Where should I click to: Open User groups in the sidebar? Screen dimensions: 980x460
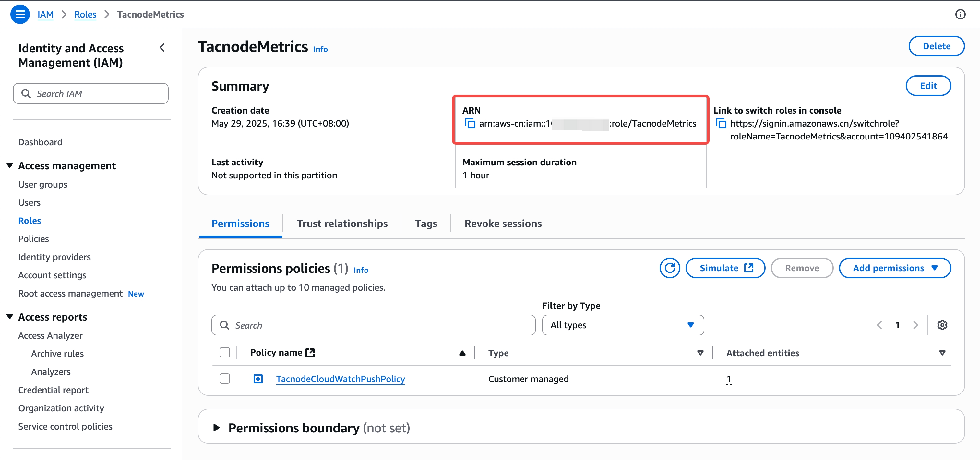42,184
